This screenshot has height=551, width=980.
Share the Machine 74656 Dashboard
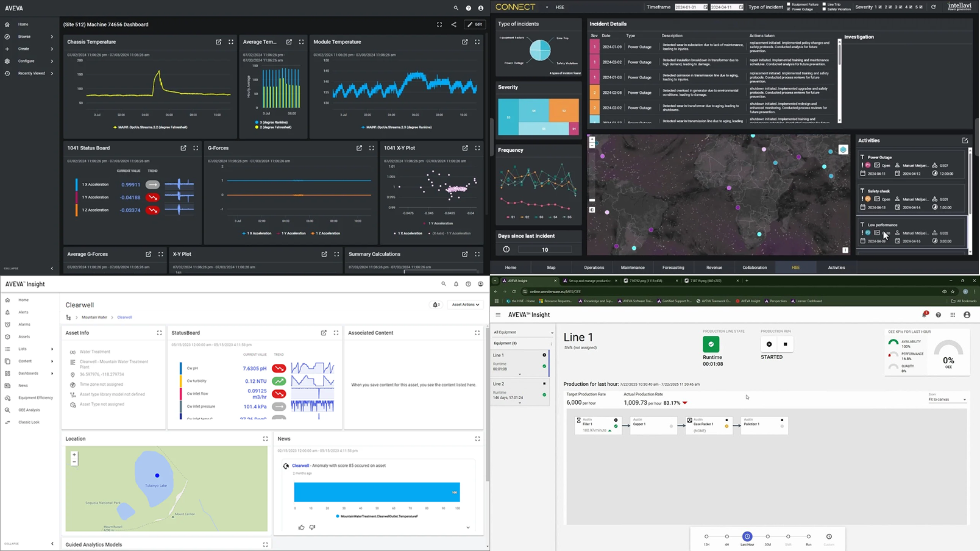coord(453,24)
